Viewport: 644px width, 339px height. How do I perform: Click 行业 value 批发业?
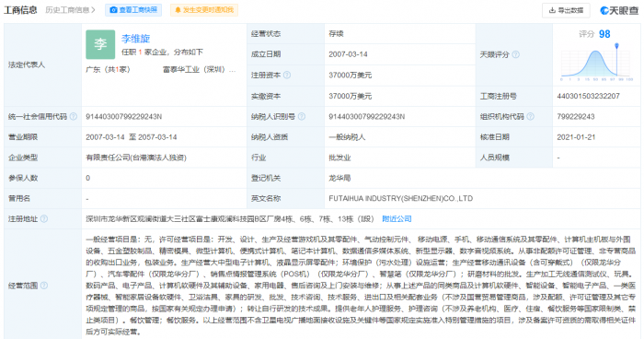tap(339, 158)
